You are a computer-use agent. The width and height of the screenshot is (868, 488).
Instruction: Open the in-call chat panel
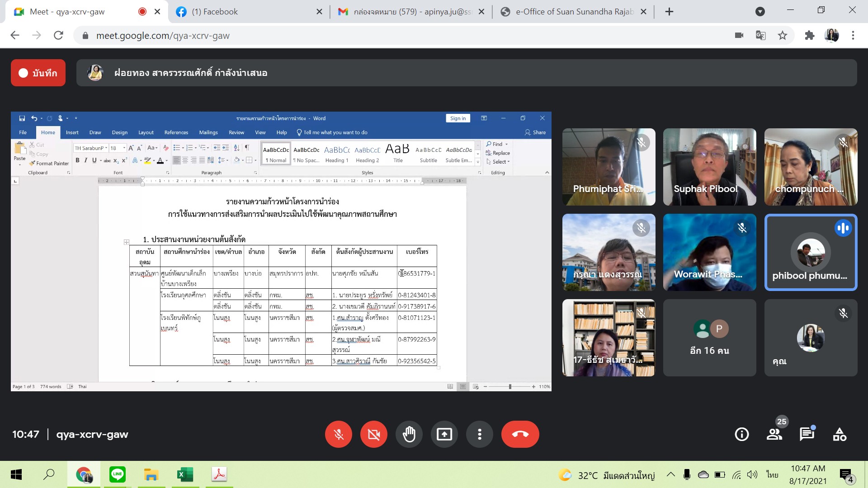click(807, 434)
